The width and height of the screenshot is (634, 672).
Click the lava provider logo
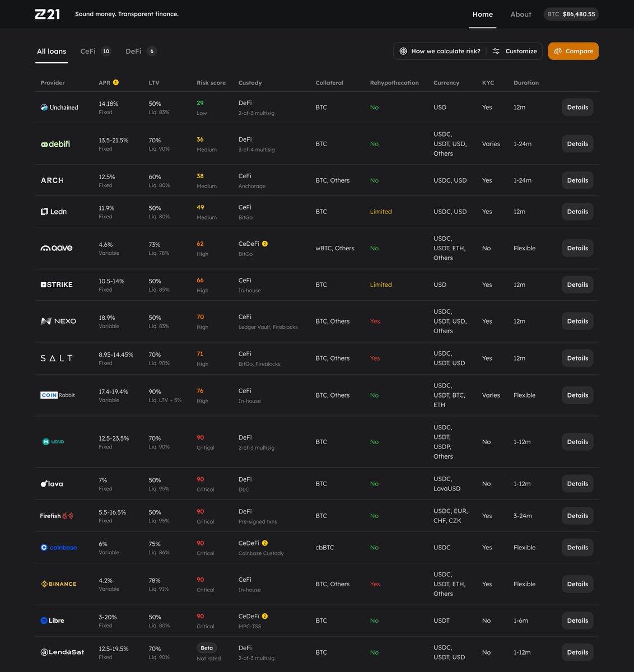pos(52,484)
